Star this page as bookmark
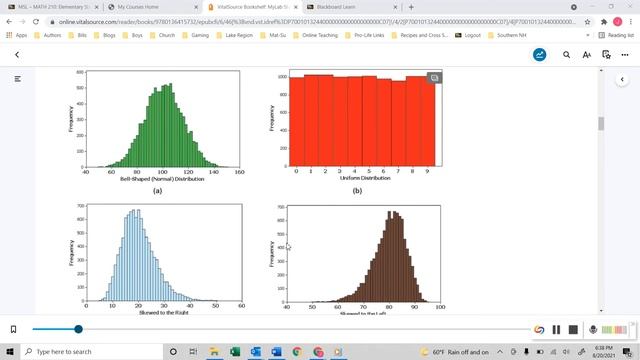640x360 pixels. (587, 22)
